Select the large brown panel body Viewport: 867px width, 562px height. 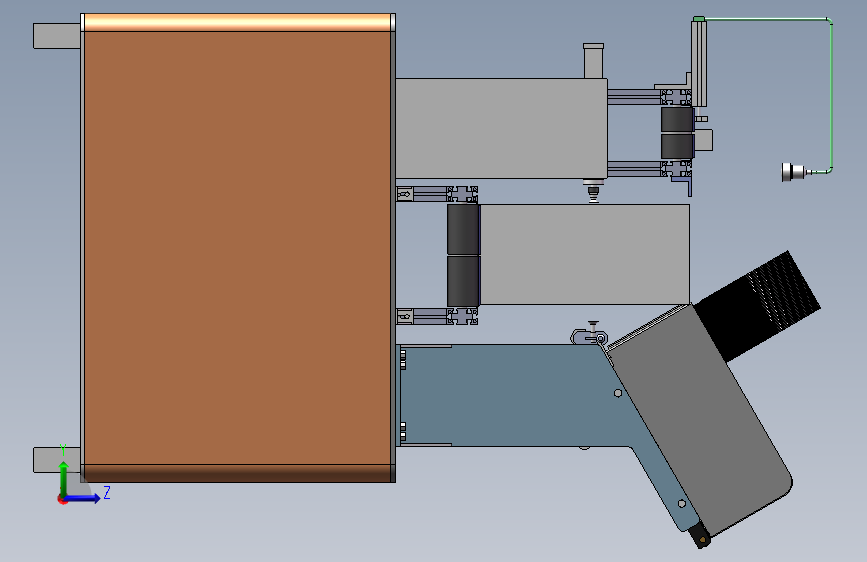point(238,248)
